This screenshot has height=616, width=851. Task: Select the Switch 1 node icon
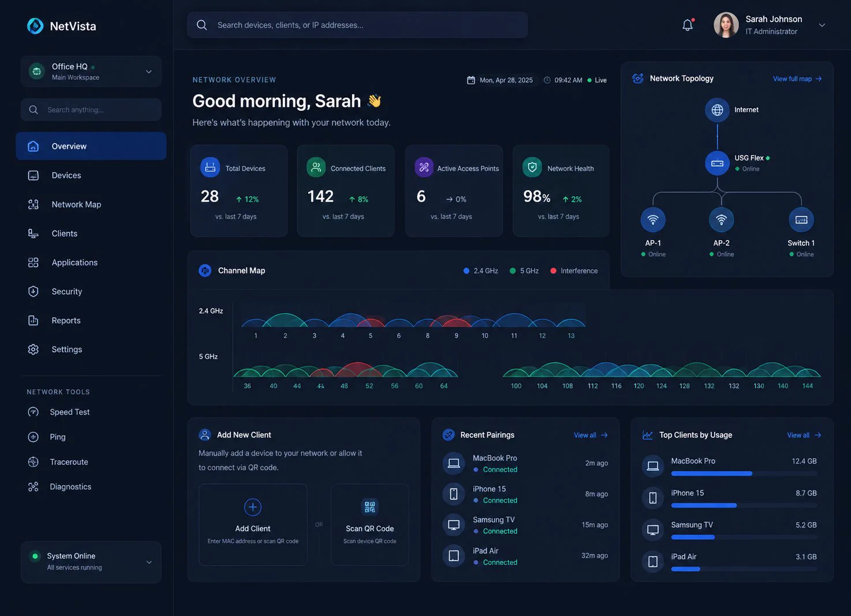coord(801,220)
